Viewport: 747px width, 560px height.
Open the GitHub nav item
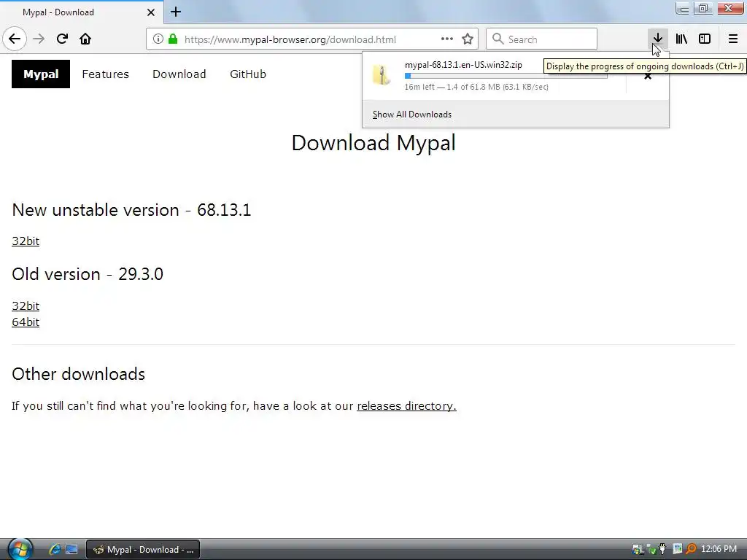coord(248,74)
